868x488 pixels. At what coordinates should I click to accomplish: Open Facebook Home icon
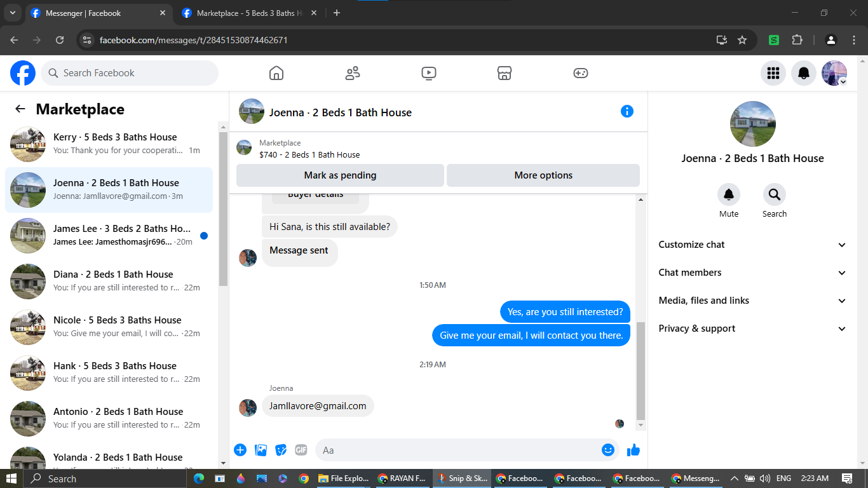[x=276, y=73]
